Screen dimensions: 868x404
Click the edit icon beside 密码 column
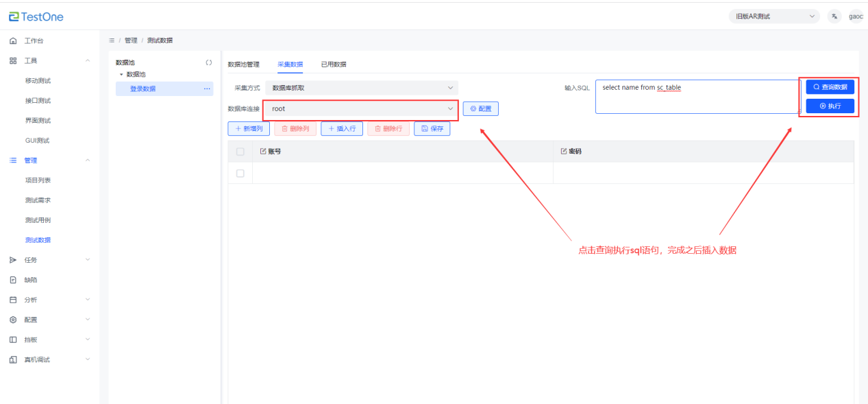(564, 151)
